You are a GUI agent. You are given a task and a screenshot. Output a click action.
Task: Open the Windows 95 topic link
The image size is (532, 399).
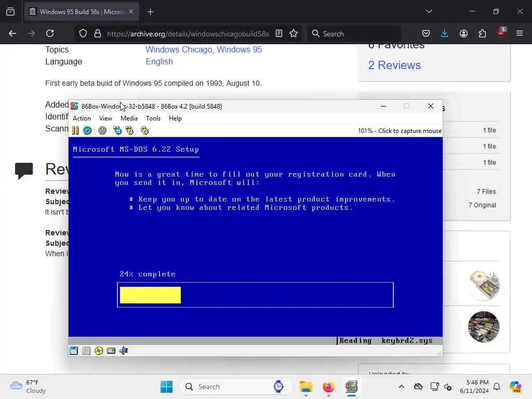(239, 49)
